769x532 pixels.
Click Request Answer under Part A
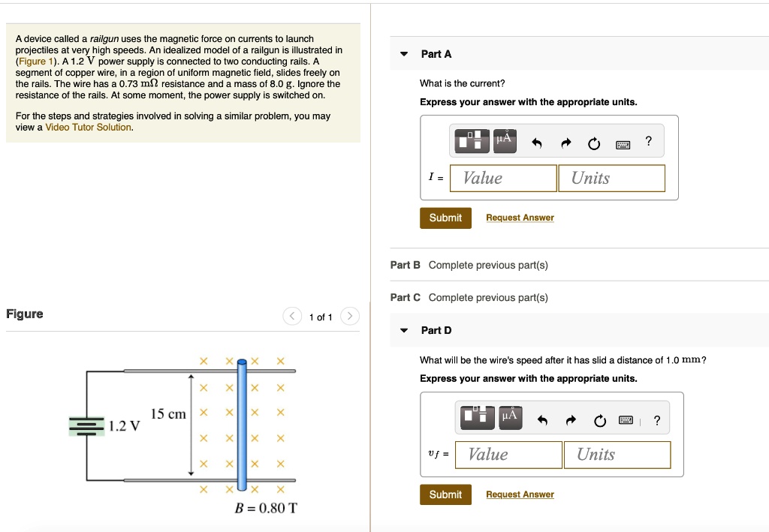tap(520, 217)
